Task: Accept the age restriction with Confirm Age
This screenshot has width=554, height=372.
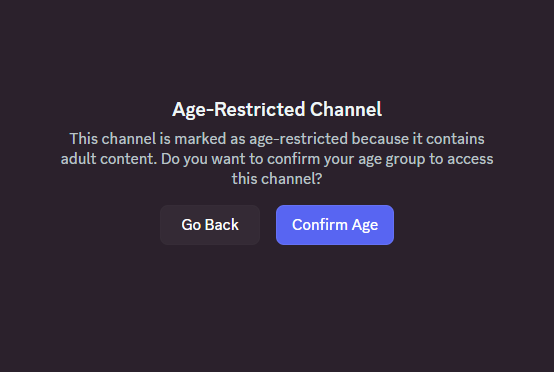Action: (335, 225)
